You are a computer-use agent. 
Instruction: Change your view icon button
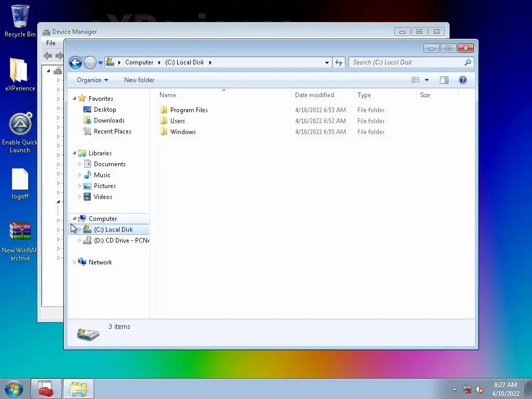tap(416, 80)
